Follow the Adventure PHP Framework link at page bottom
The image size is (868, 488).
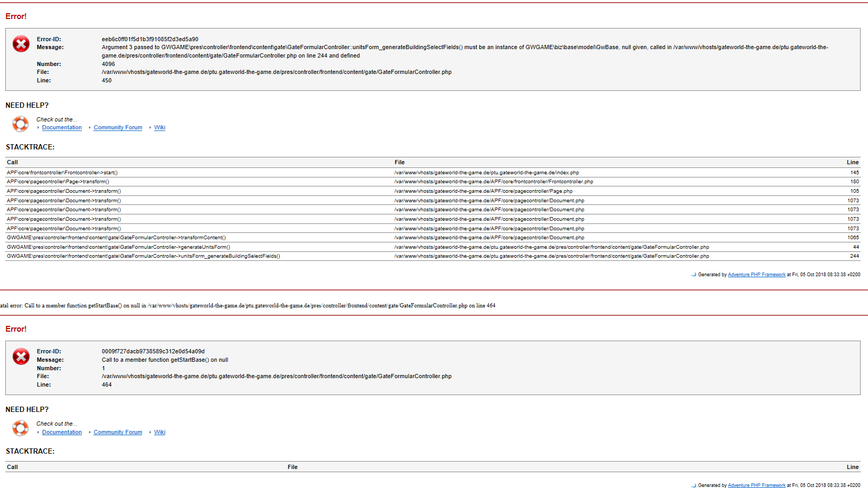pyautogui.click(x=756, y=485)
